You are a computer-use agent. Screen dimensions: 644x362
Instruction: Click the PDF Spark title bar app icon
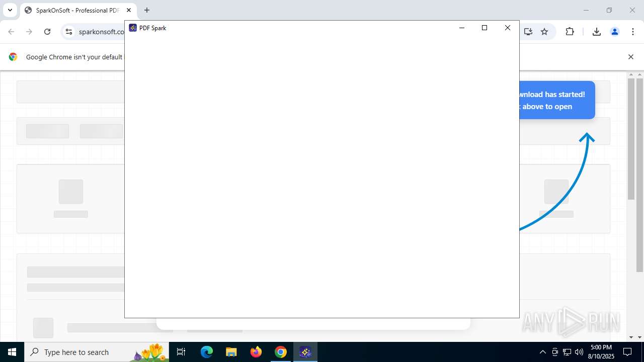[x=133, y=28]
